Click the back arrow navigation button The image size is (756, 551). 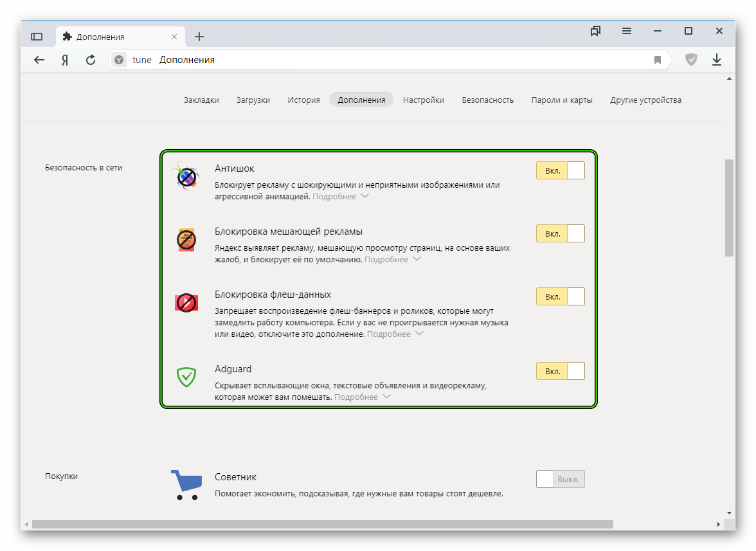point(39,60)
